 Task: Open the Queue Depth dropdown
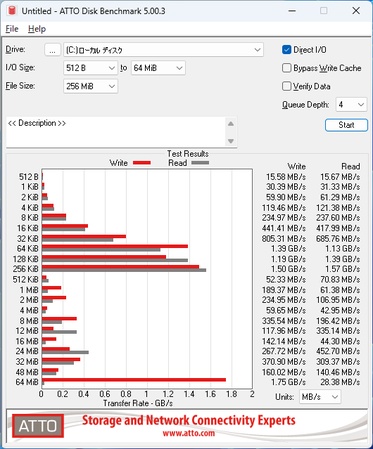pos(351,105)
